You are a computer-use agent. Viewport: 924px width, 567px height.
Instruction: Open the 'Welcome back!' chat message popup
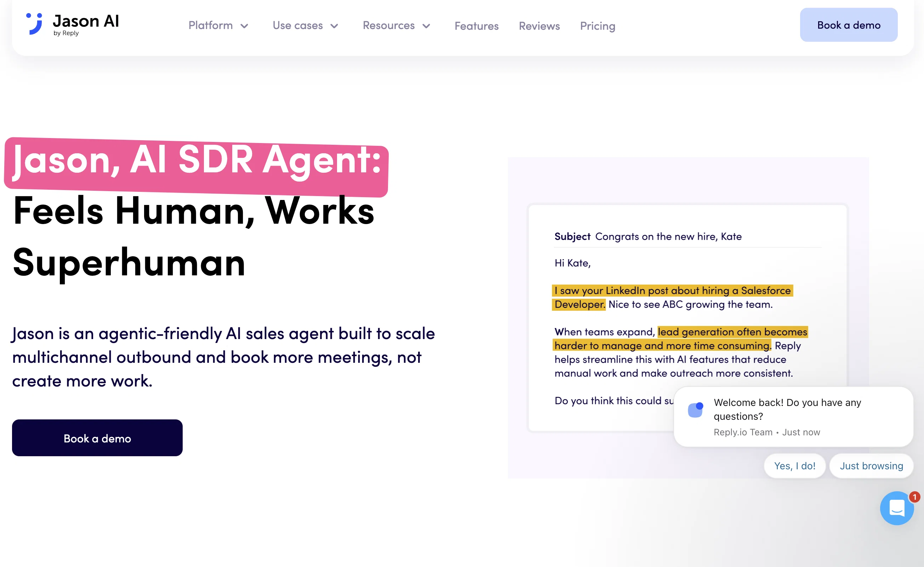793,417
